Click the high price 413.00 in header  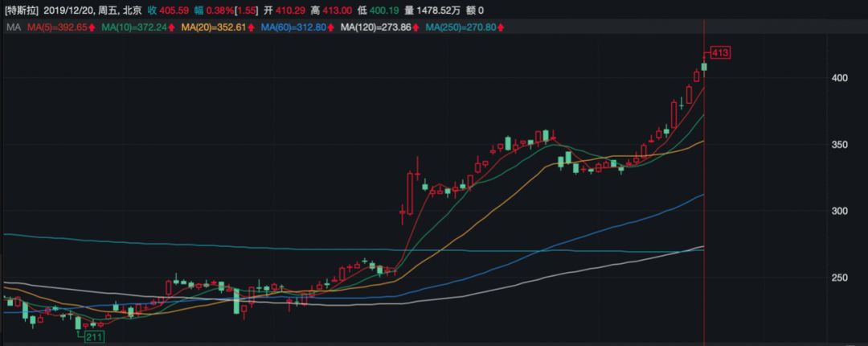pyautogui.click(x=335, y=10)
